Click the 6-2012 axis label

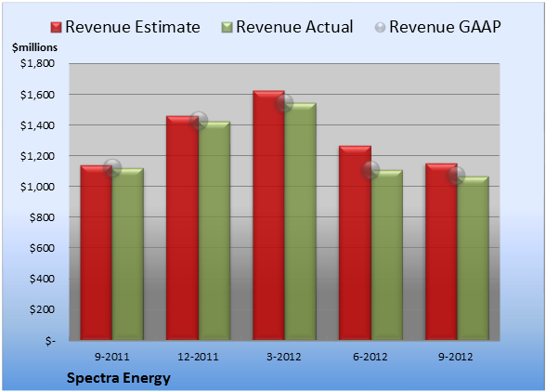tap(370, 357)
